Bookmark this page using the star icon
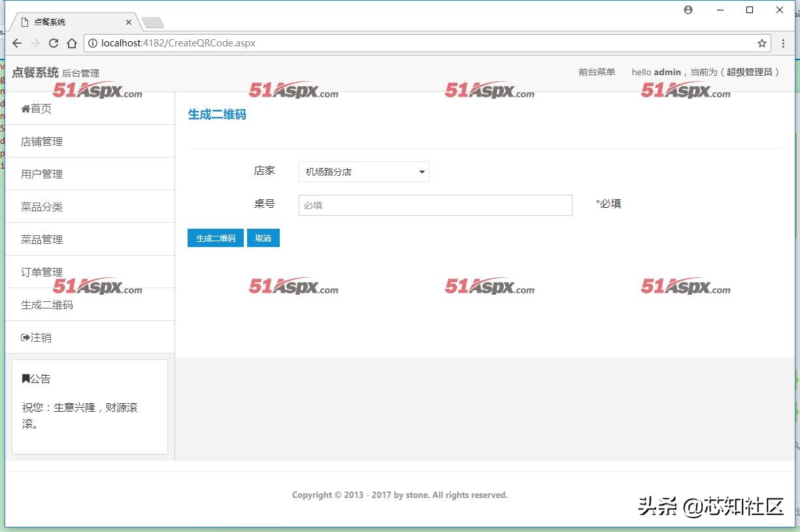 761,43
